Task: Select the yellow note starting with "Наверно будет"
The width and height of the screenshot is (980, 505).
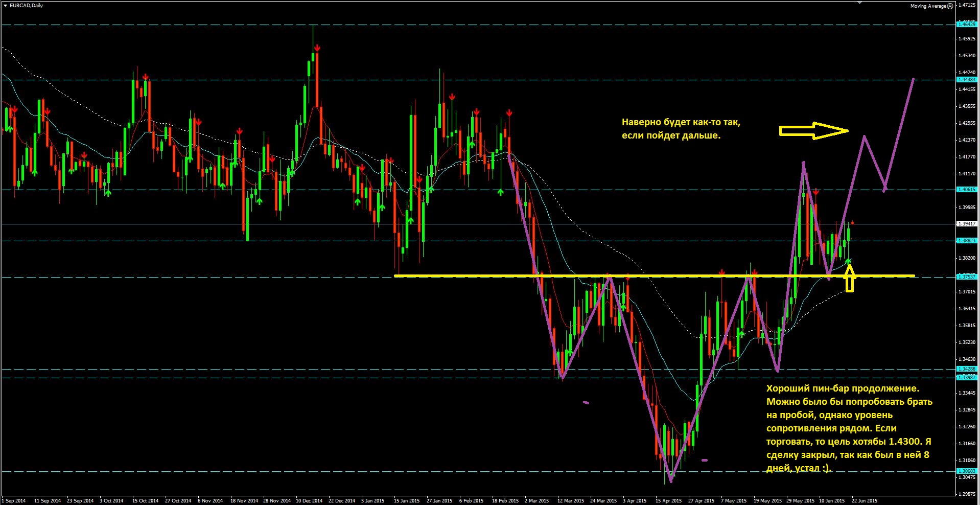Action: pos(681,129)
